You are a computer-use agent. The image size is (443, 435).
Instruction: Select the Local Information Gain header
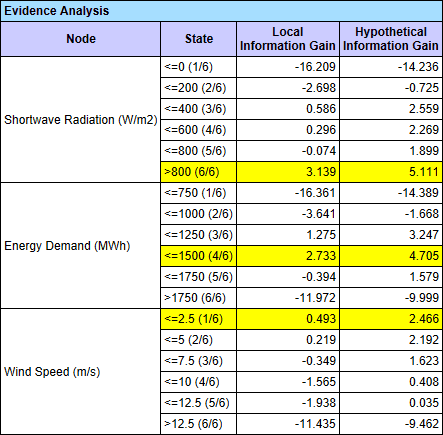pyautogui.click(x=288, y=39)
